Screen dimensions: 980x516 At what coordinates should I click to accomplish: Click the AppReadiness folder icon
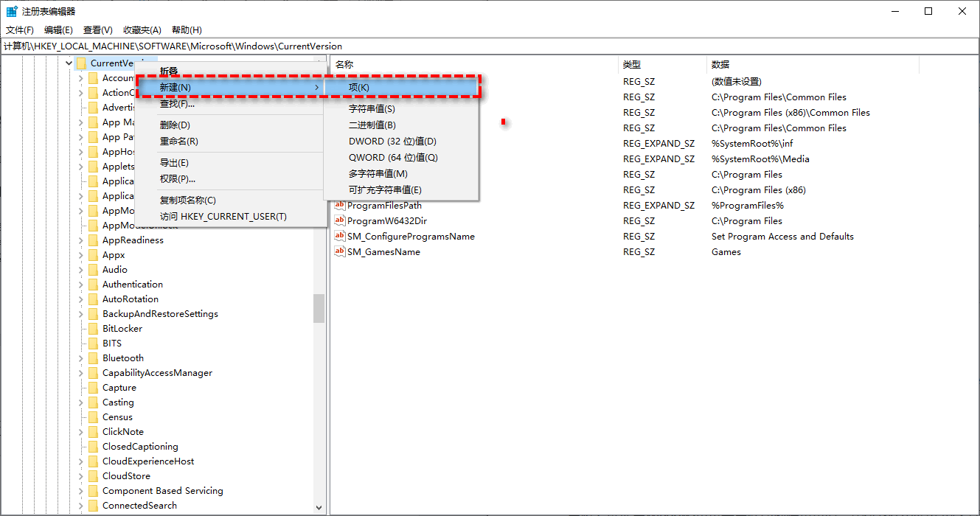click(x=94, y=240)
